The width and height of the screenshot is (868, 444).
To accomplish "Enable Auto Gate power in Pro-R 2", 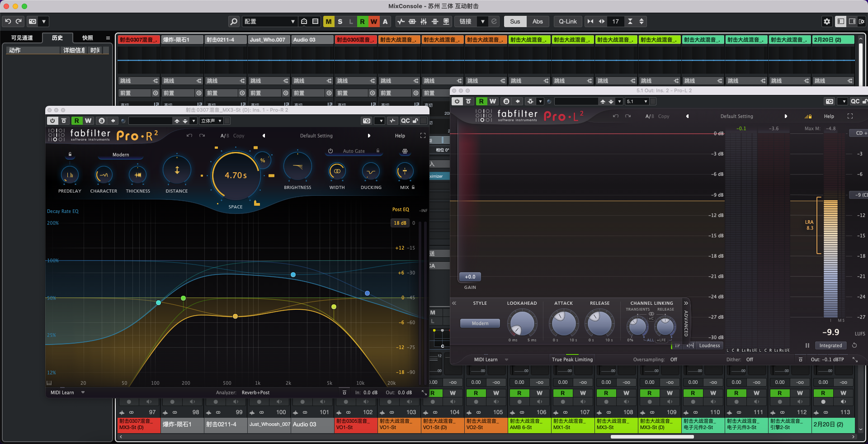I will click(x=330, y=151).
